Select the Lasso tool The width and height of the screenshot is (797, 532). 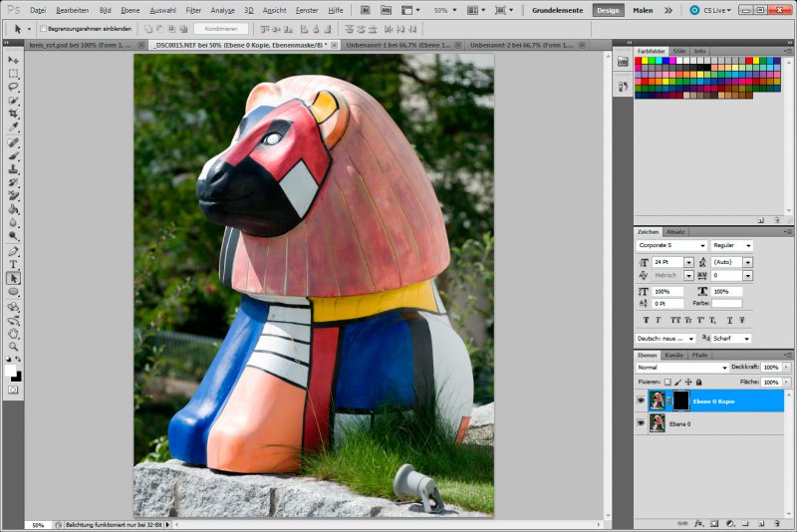point(13,88)
